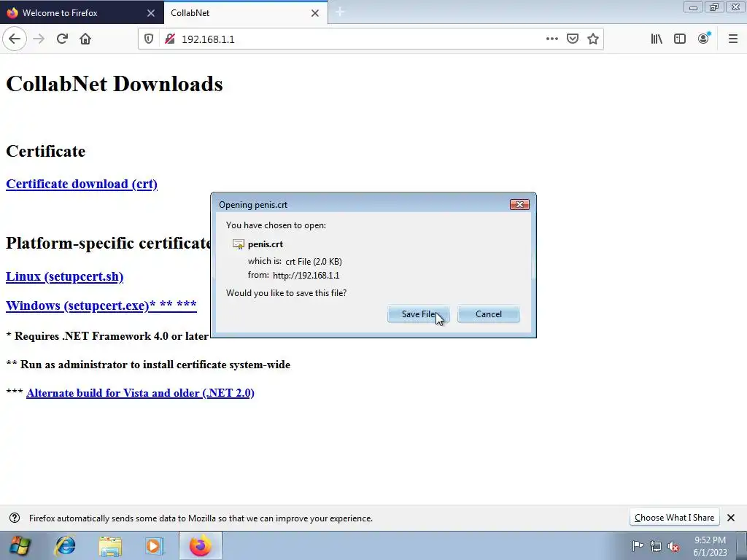Close the Welcome to Firefox tab

click(x=150, y=13)
